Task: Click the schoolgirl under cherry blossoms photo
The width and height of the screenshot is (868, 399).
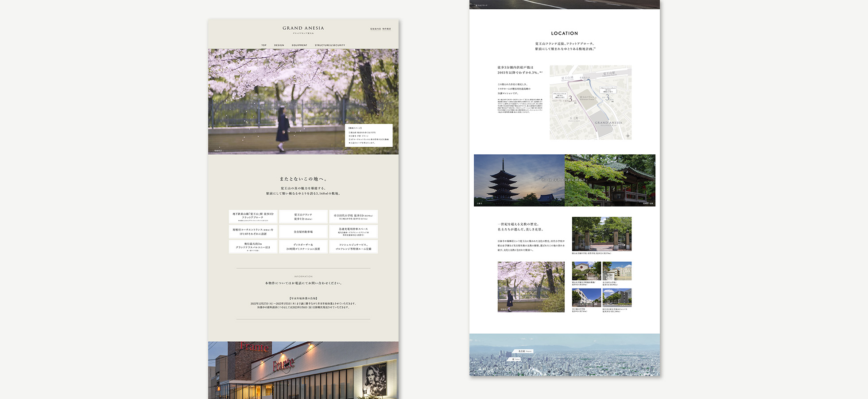Action: 531,287
